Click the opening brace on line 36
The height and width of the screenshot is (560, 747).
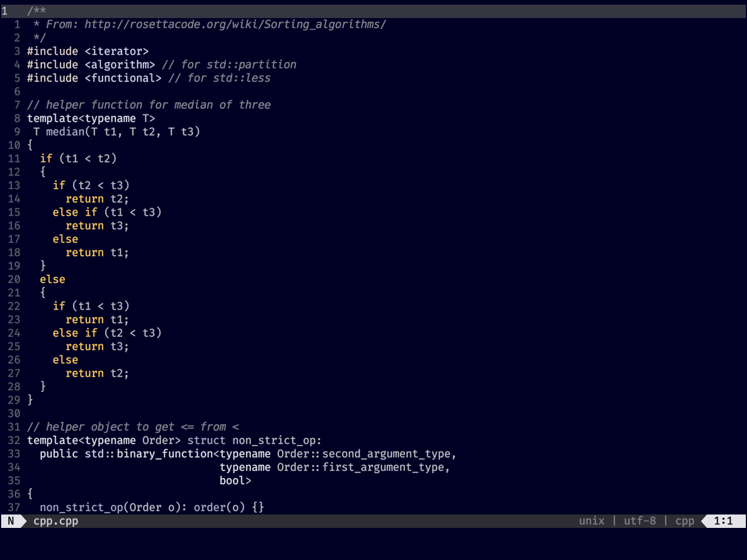coord(30,494)
